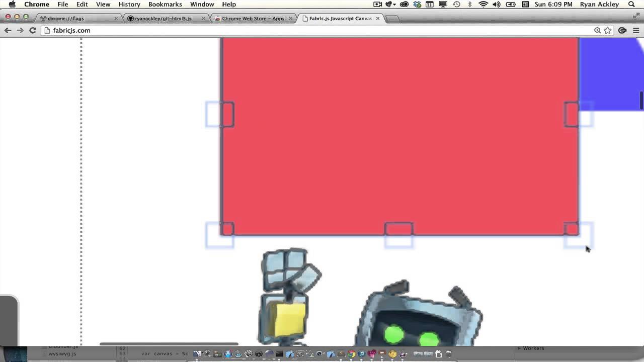Go back to the previous page

coord(8,30)
